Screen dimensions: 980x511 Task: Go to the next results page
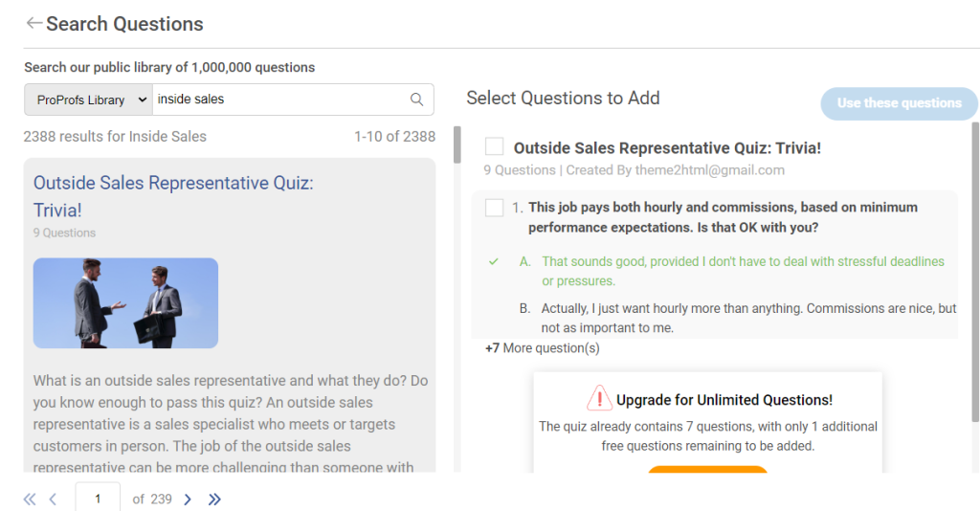[x=188, y=499]
